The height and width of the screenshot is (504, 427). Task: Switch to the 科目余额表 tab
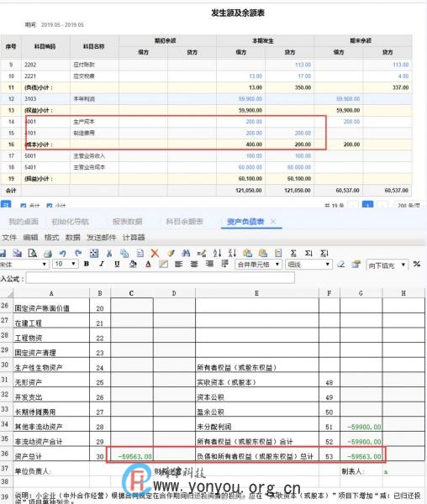tap(185, 222)
